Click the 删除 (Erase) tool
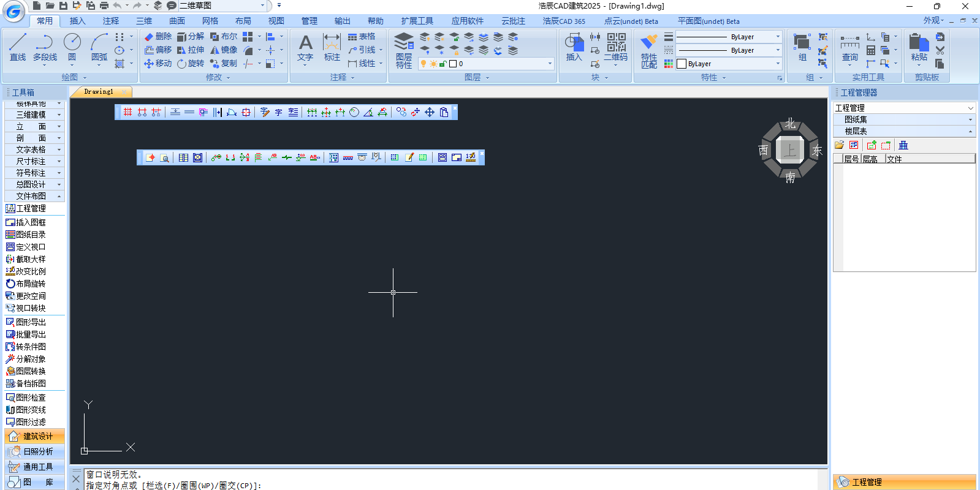Screen dimensions: 980x490 (158, 37)
